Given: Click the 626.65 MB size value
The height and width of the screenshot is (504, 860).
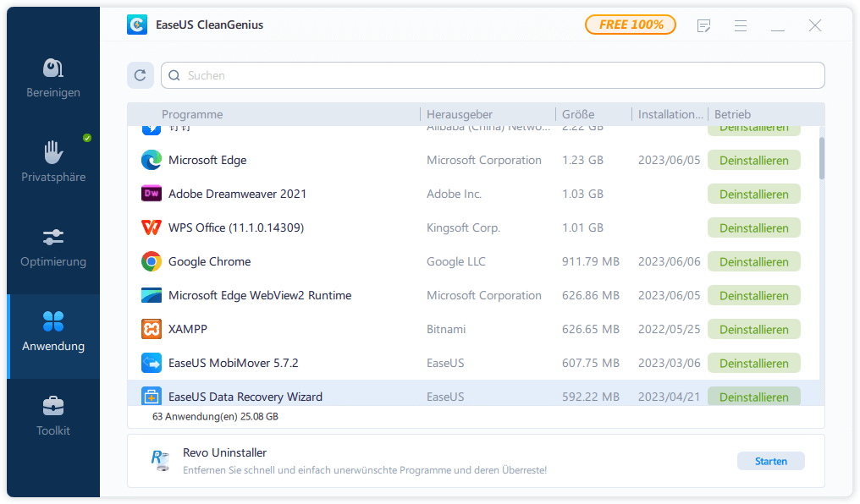Looking at the screenshot, I should pos(591,329).
